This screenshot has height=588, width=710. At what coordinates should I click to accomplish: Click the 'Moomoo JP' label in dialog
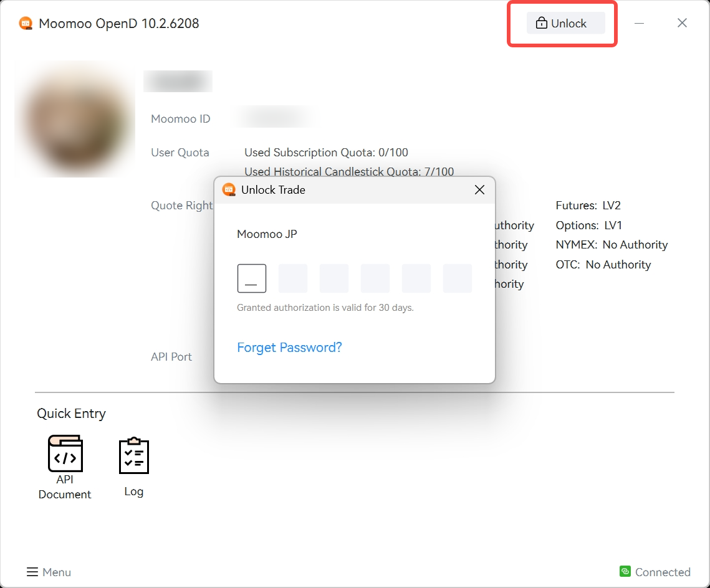267,234
